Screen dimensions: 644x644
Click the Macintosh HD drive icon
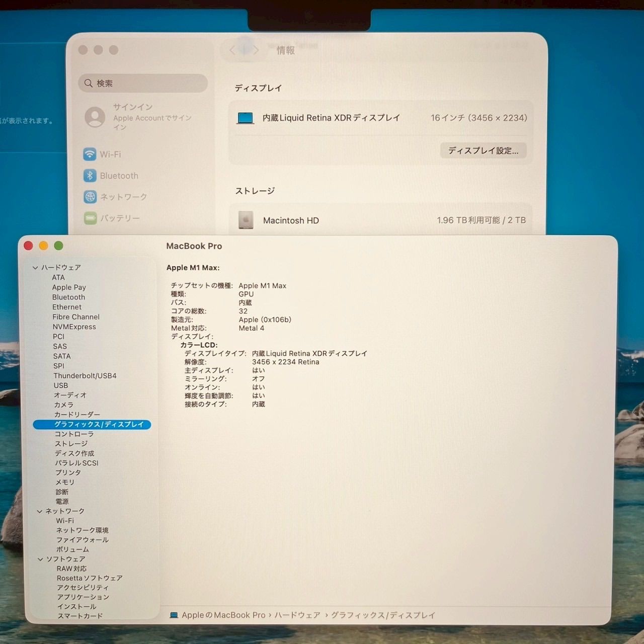(245, 220)
